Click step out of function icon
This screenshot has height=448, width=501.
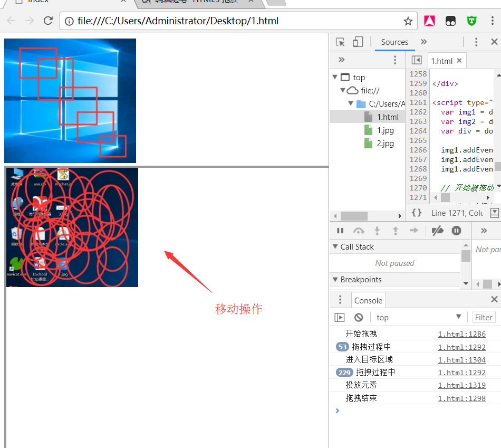point(396,231)
